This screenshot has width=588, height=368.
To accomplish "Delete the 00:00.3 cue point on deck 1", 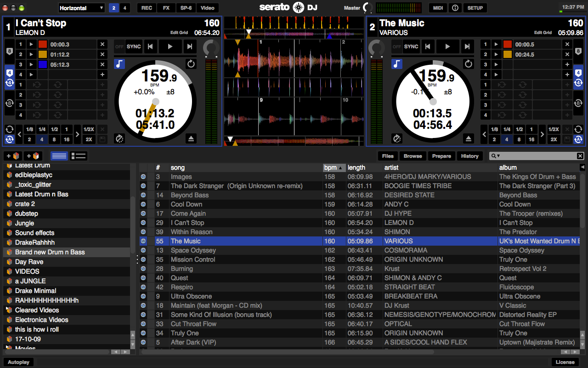I will click(102, 44).
